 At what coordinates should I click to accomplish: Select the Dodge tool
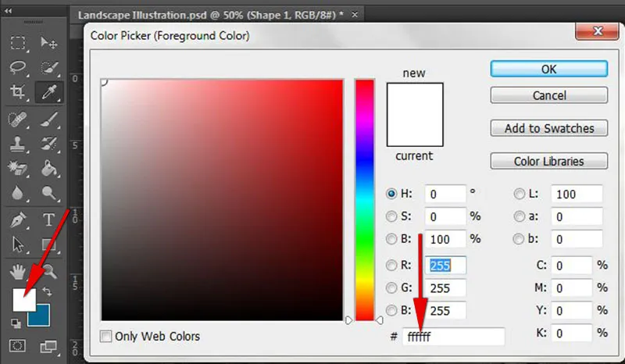click(x=49, y=194)
